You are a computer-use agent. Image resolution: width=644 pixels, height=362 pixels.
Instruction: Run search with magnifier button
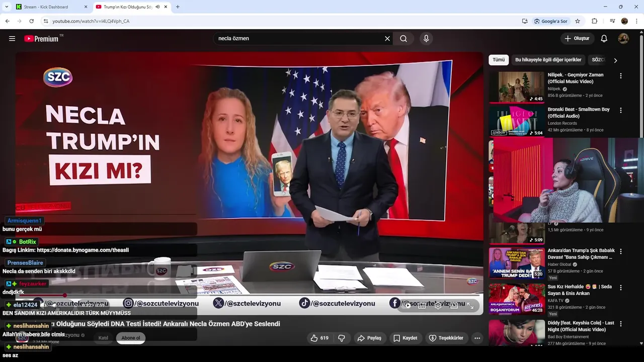(404, 39)
